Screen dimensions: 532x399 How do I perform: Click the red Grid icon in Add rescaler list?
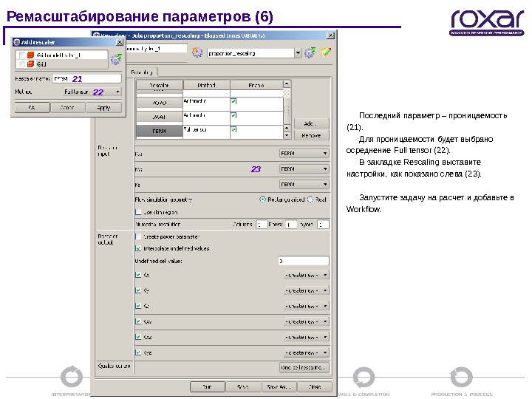[30, 64]
